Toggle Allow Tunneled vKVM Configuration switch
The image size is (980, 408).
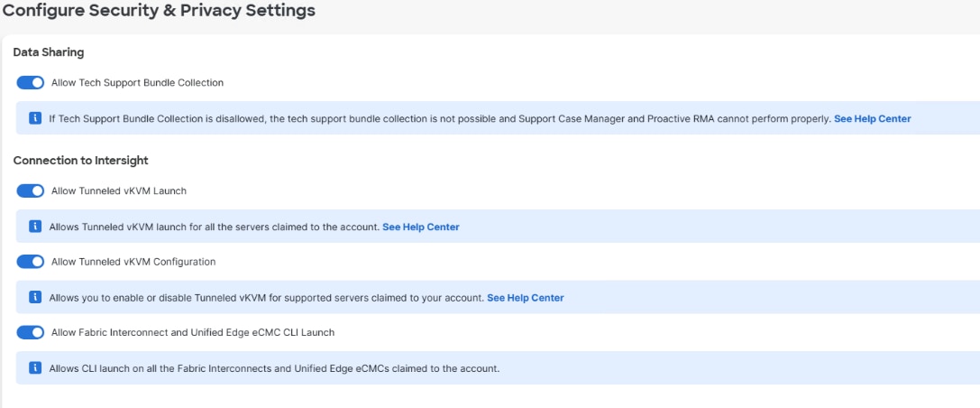[x=30, y=262]
